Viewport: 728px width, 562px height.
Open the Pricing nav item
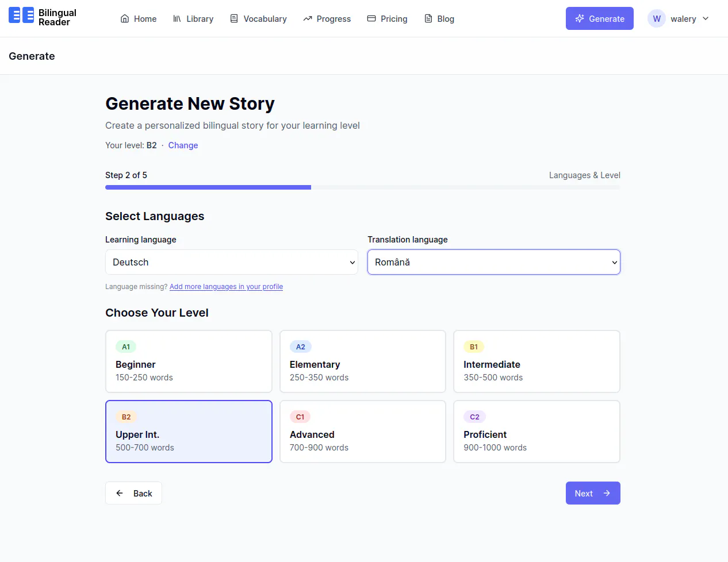coord(388,18)
